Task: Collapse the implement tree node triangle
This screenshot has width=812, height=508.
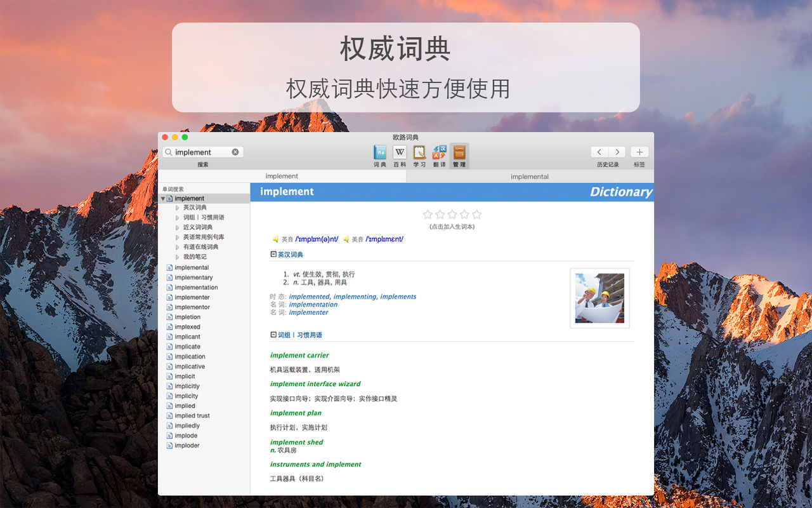Action: pyautogui.click(x=163, y=199)
